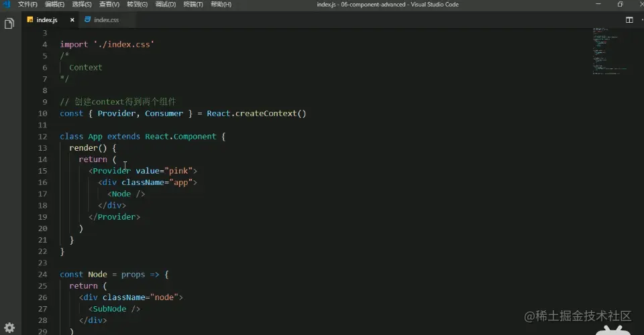Open the 转到(G) menu
The width and height of the screenshot is (644, 335).
click(x=137, y=5)
